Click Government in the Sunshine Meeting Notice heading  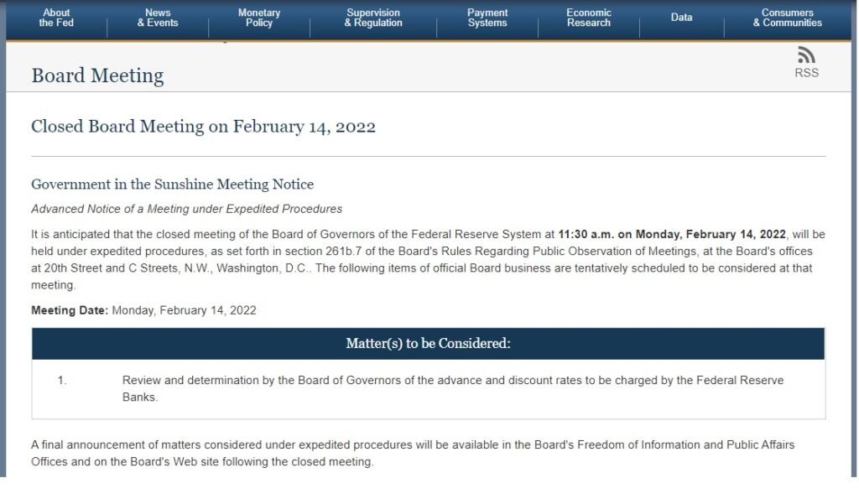(172, 184)
